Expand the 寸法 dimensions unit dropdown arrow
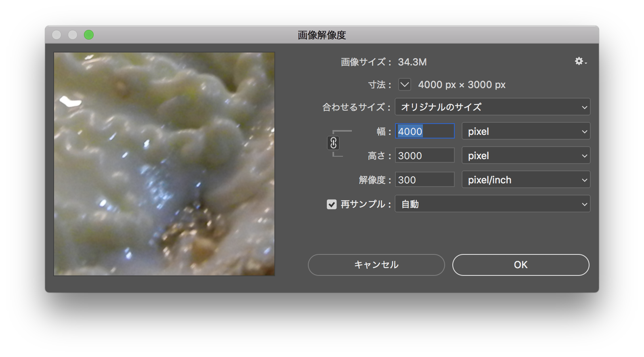The image size is (644, 357). pos(405,85)
